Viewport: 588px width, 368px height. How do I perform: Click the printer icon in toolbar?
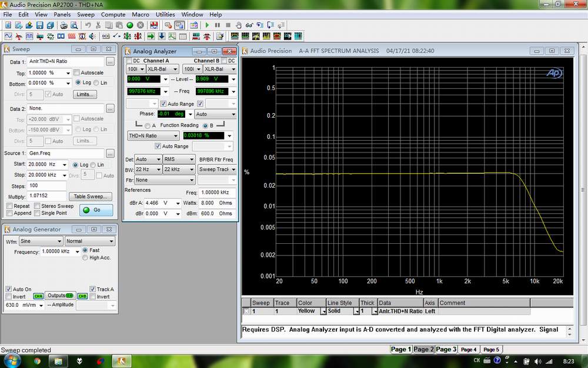[65, 25]
